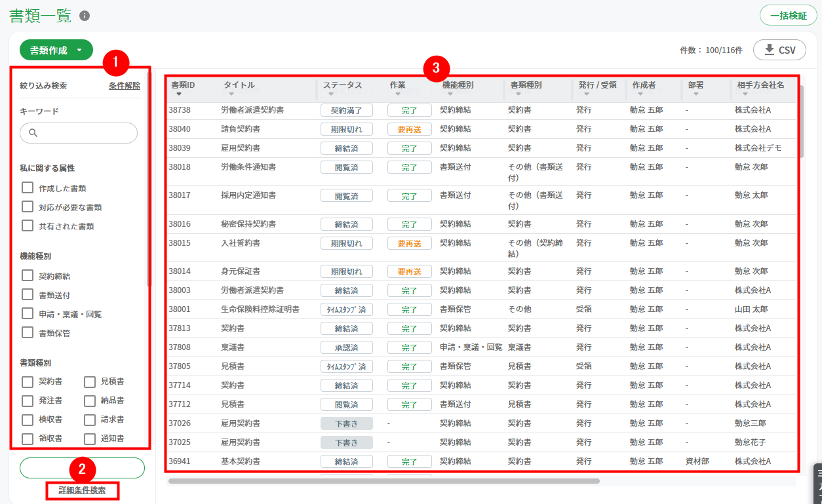Screen dimensions: 822x504
Task: Check the 作成した書類 checkbox
Action: click(x=28, y=187)
